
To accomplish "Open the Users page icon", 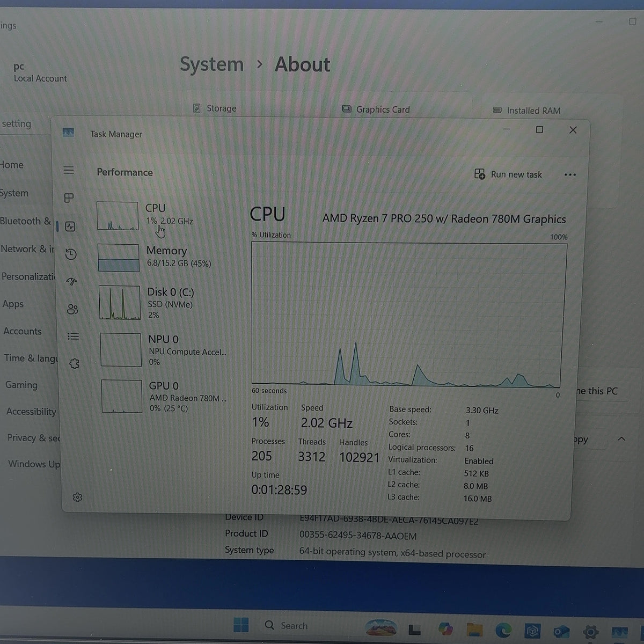I will (x=72, y=309).
